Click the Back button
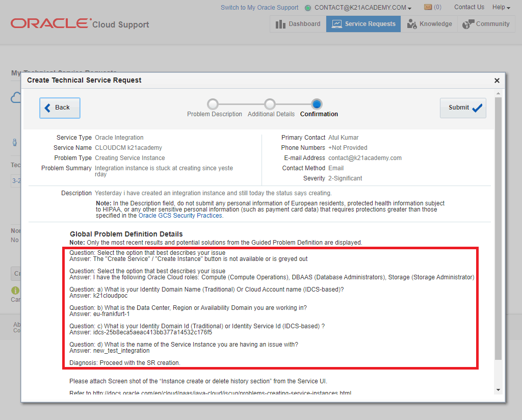This screenshot has width=522, height=420. tap(60, 108)
